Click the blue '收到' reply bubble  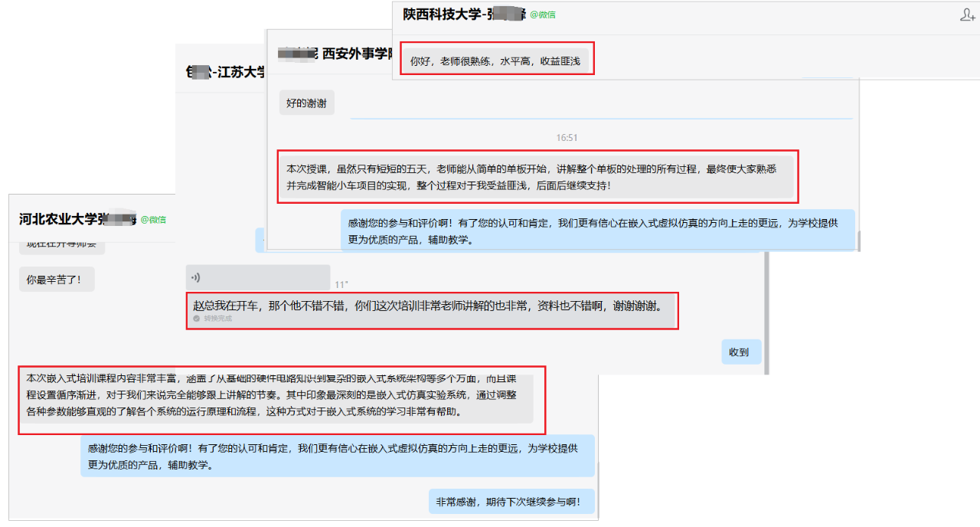[x=740, y=352]
